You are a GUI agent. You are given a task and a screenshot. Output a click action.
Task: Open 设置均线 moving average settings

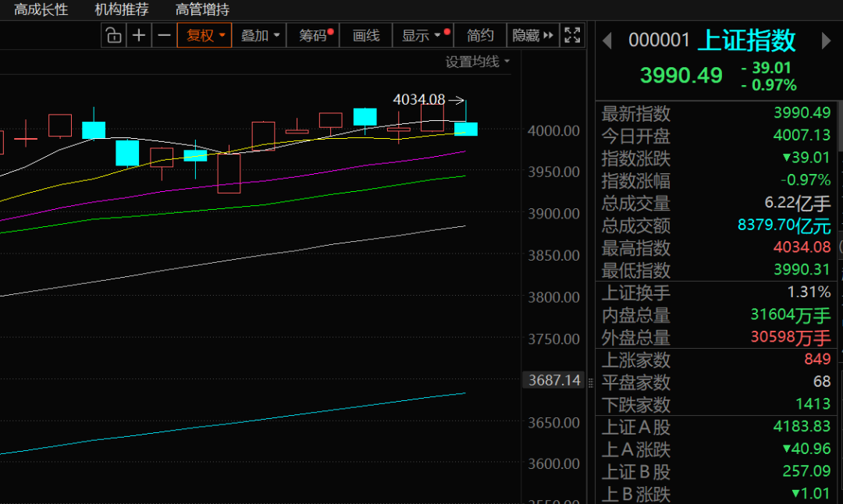coord(477,62)
